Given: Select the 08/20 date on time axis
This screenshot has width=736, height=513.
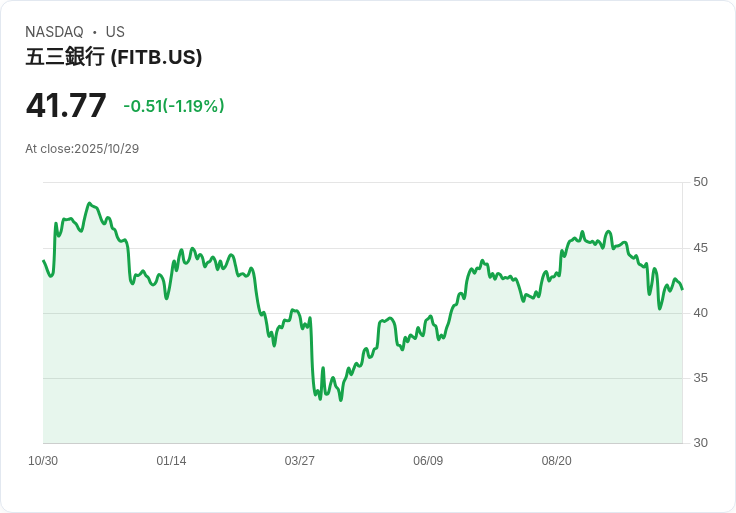Looking at the screenshot, I should click(556, 461).
